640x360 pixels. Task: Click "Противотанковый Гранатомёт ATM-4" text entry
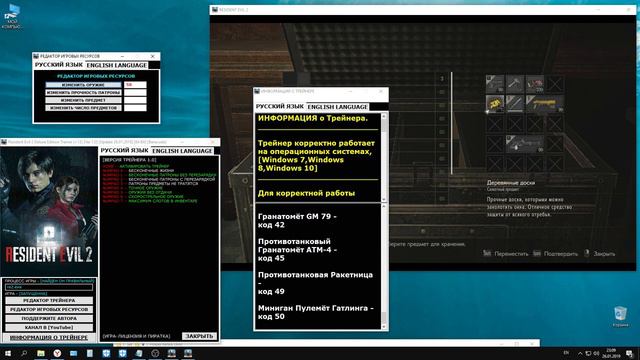(x=297, y=245)
